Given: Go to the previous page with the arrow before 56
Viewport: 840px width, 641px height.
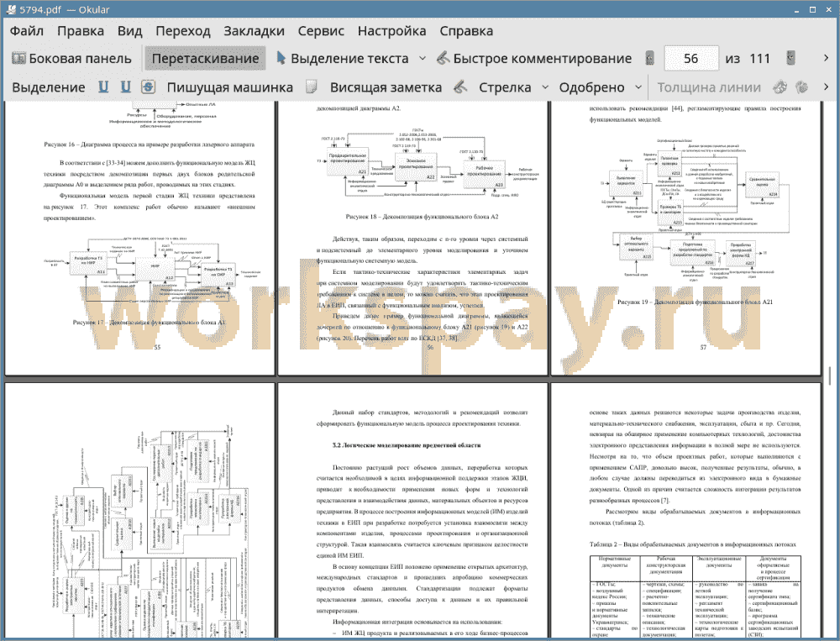Looking at the screenshot, I should 649,58.
